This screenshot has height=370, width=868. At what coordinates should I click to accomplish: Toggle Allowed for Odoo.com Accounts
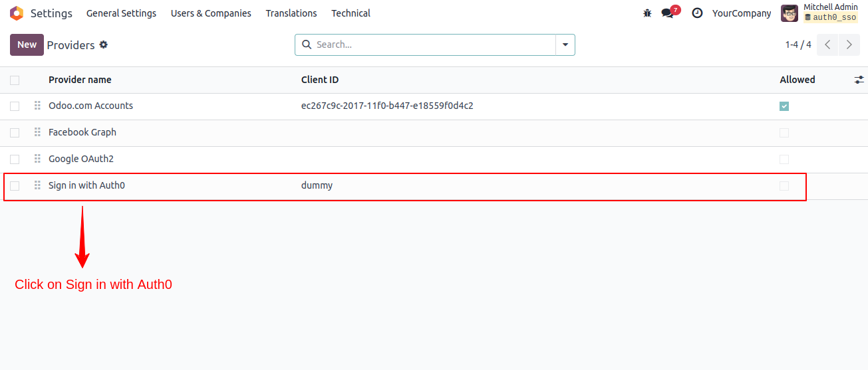click(x=784, y=106)
